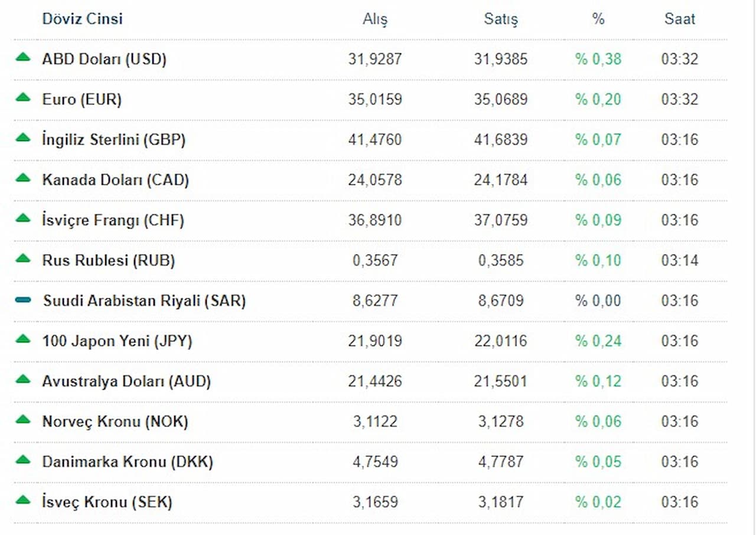The height and width of the screenshot is (535, 756).
Task: Click the up arrow beside Rus Rublesi
Action: (22, 258)
